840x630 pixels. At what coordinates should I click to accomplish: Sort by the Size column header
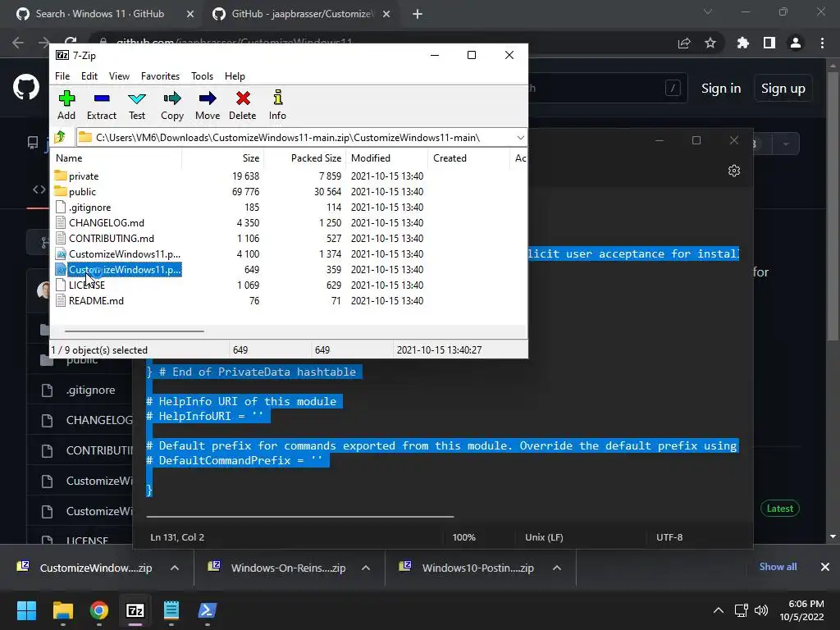[x=223, y=158]
